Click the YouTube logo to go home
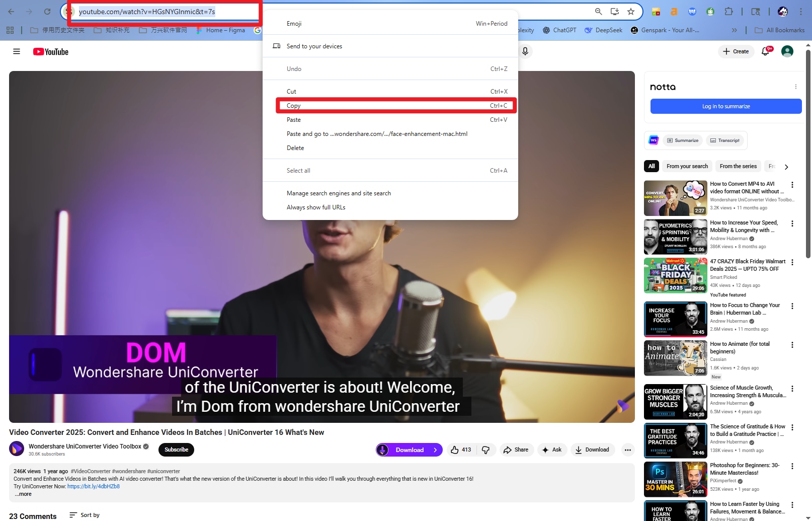Image resolution: width=812 pixels, height=521 pixels. coord(50,51)
